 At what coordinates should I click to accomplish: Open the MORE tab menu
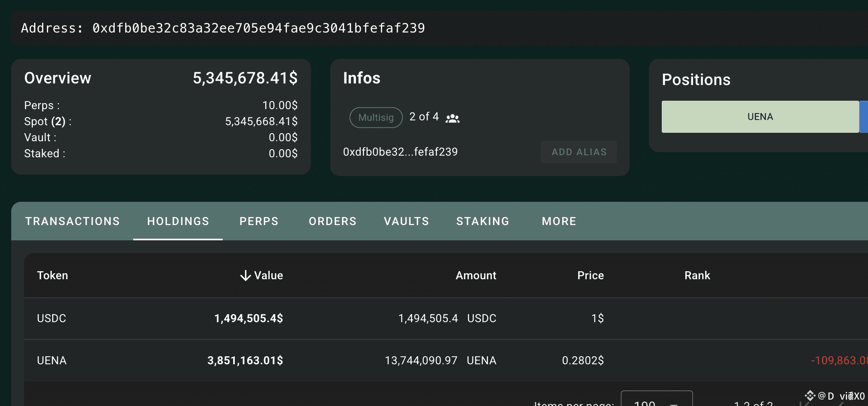click(x=559, y=221)
